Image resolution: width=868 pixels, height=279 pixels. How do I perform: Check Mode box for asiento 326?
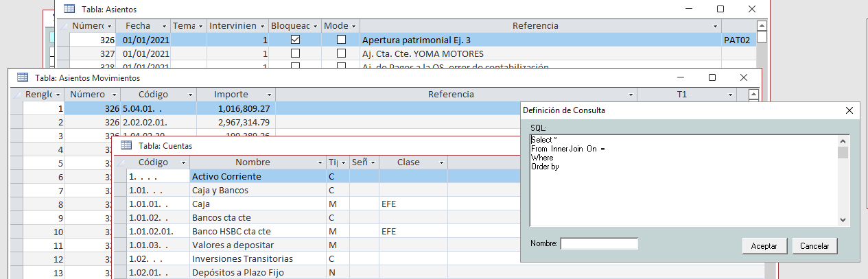(341, 40)
